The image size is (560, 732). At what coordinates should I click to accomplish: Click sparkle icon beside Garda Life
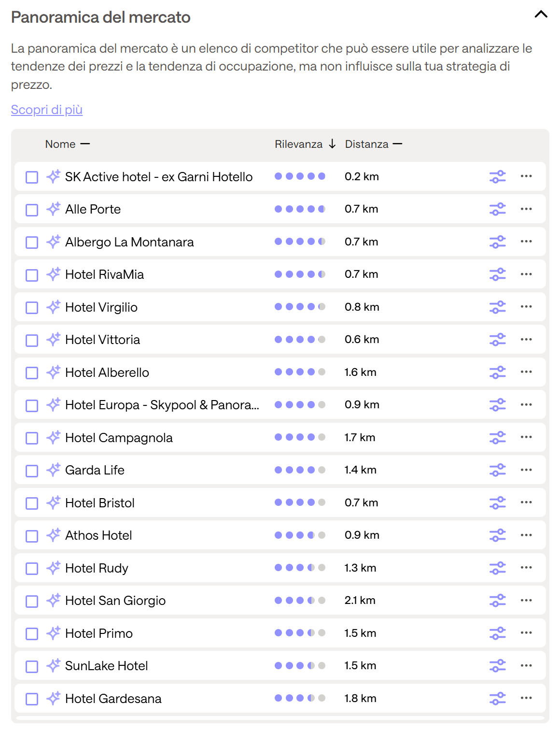(53, 470)
